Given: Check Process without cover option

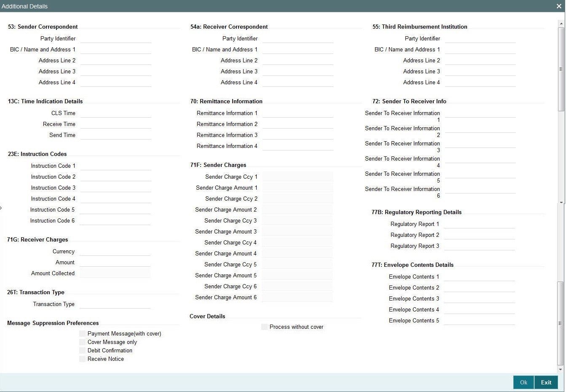Looking at the screenshot, I should click(x=265, y=327).
